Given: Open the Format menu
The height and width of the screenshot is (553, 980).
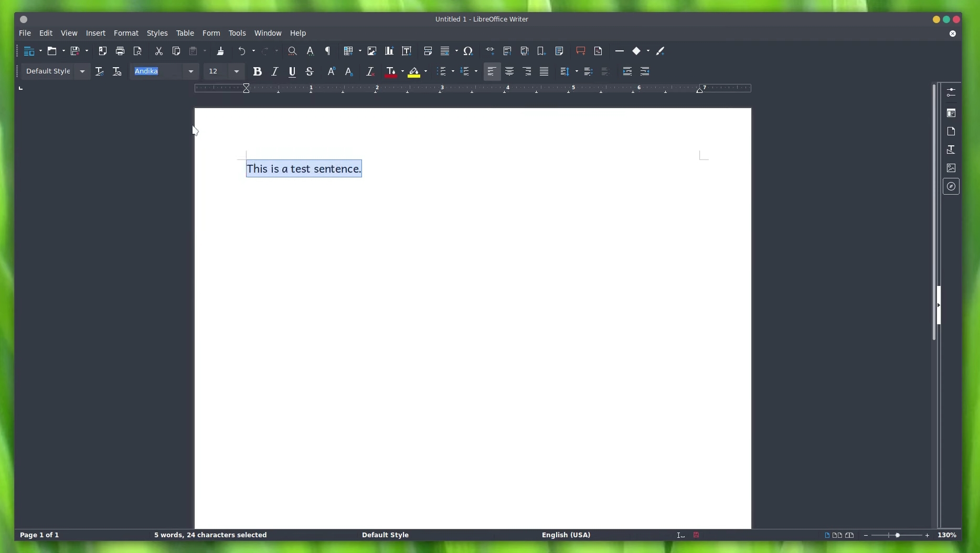Looking at the screenshot, I should 126,34.
